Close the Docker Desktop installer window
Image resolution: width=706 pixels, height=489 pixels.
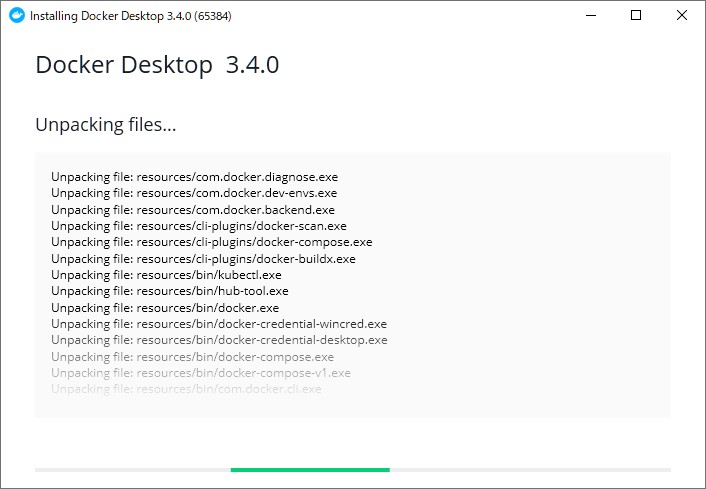pos(682,15)
